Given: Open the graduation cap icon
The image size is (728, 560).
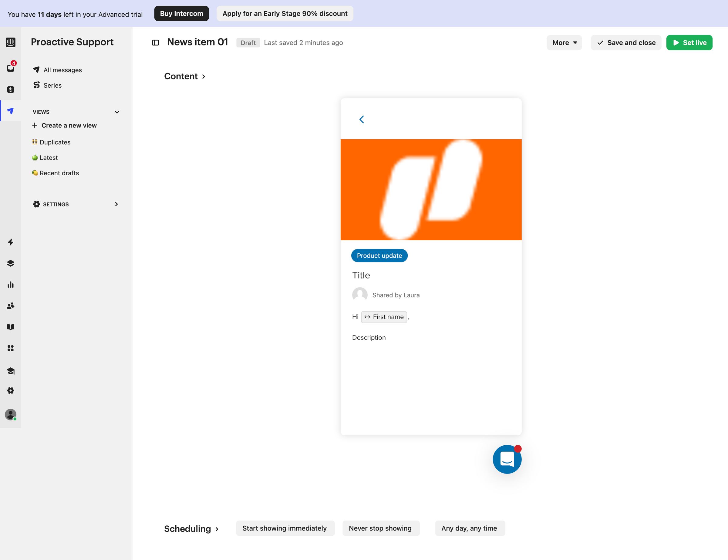Looking at the screenshot, I should coord(10,371).
